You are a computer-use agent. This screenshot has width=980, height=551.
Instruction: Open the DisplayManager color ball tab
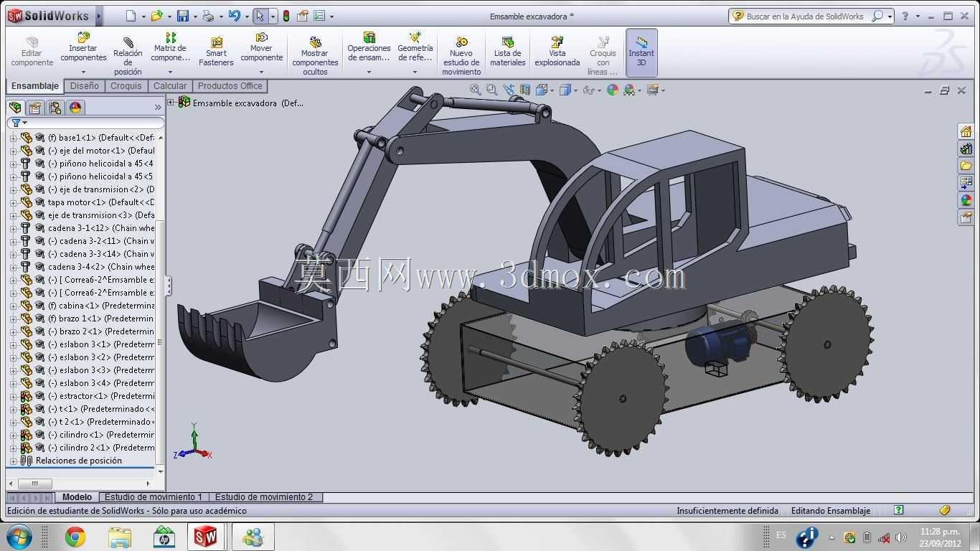(x=75, y=108)
